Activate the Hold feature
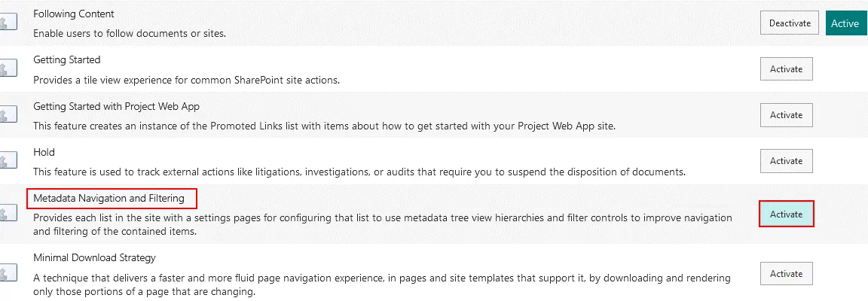Screen dimensions: 868x301 pos(786,161)
